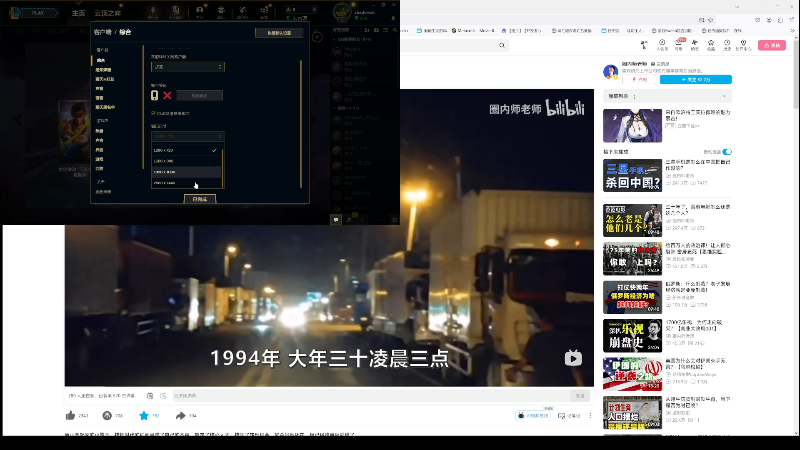Screen dimensions: 800x450
Task: Click the done button at settings bottom
Action: point(200,199)
